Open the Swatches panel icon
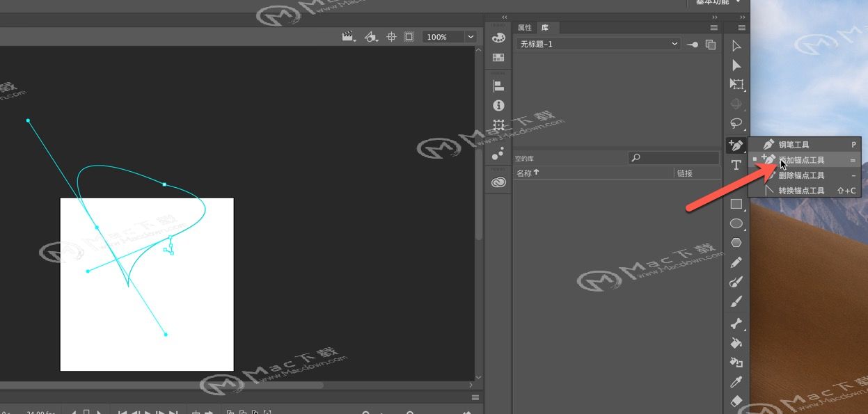868x414 pixels. 498,58
